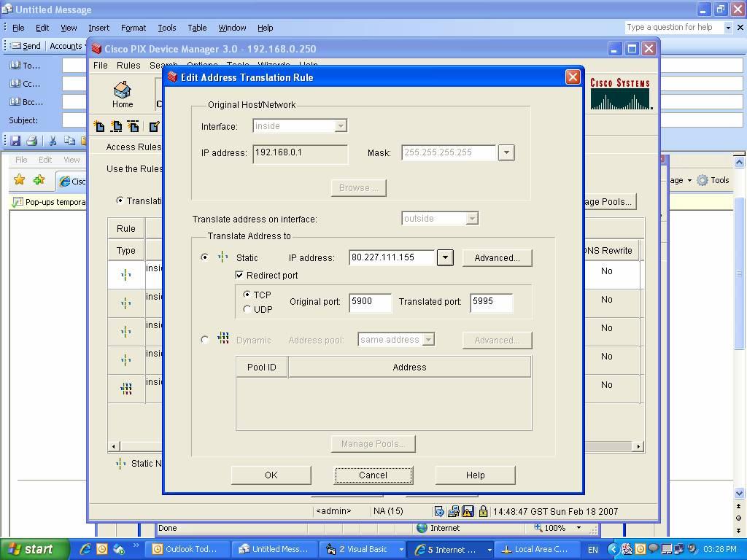Click the Print icon in message toolbar
The width and height of the screenshot is (747, 560).
pos(31,141)
